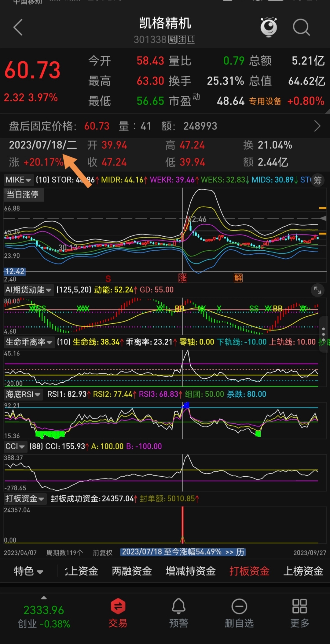Image resolution: width=330 pixels, height=644 pixels.
Task: Tap the current price 60.73
Action: click(x=32, y=70)
